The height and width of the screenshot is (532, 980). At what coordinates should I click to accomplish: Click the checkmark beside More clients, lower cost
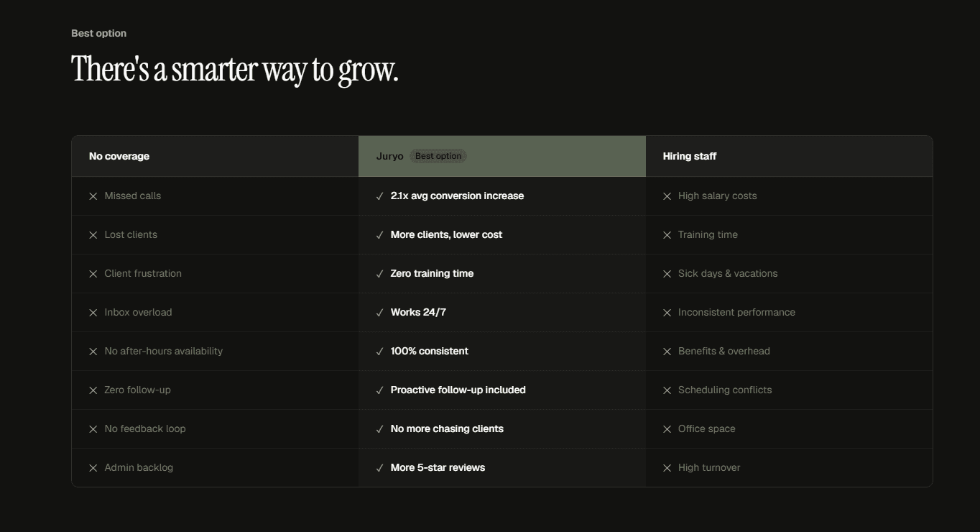(380, 235)
